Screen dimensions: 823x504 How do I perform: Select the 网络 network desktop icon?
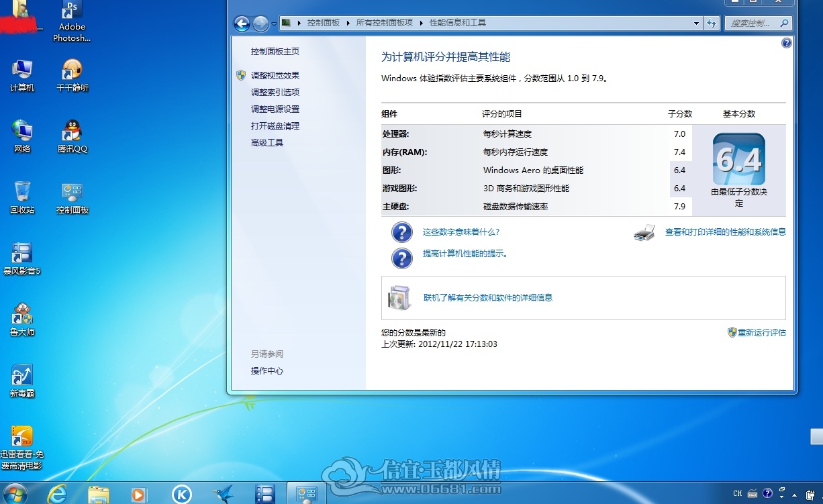point(22,136)
